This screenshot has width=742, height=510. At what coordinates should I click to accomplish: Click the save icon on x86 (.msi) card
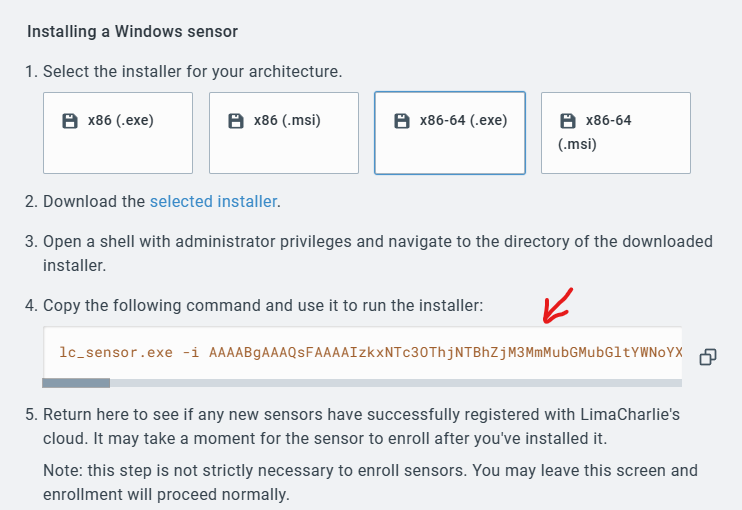pos(236,121)
